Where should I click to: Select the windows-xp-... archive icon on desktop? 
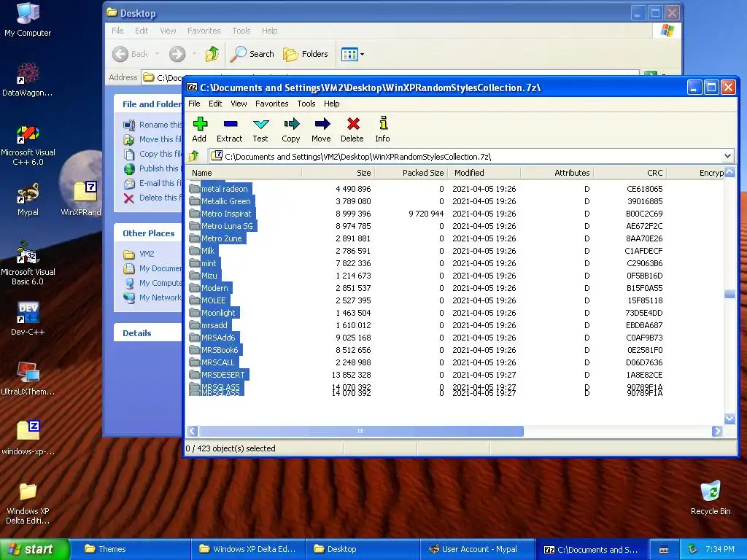28,437
